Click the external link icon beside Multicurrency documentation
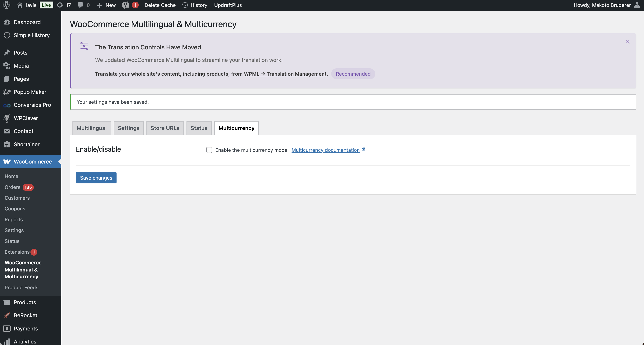The height and width of the screenshot is (345, 644). point(364,150)
